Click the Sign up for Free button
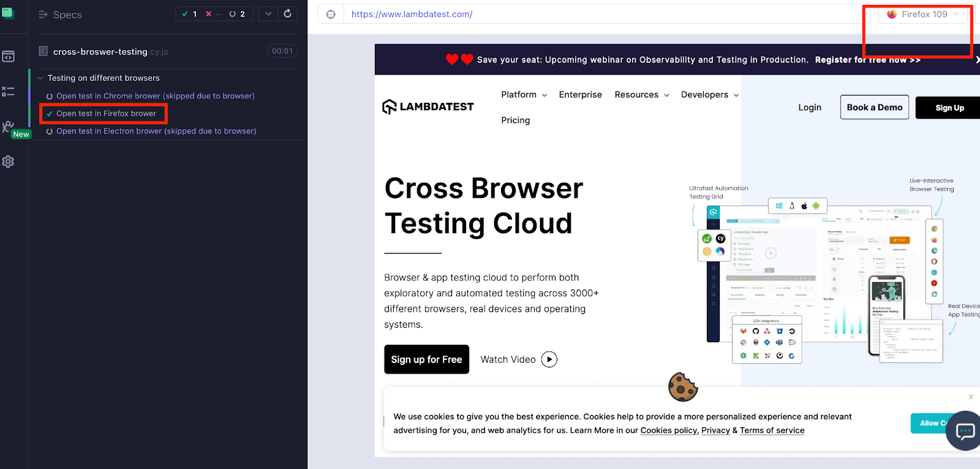Image resolution: width=980 pixels, height=469 pixels. [426, 359]
